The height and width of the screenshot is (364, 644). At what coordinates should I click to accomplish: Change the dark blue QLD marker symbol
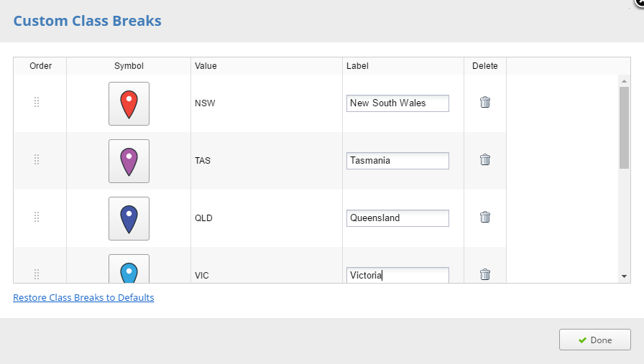(129, 219)
